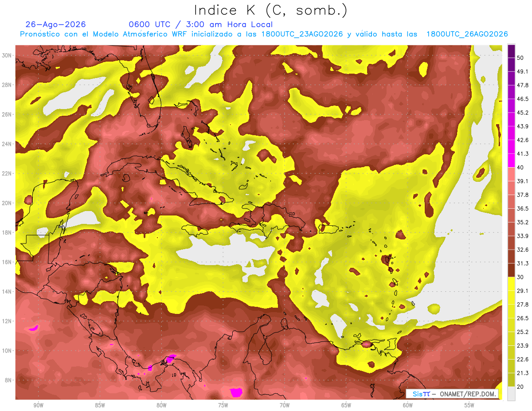Select the date label '26-Ago-2026'
This screenshot has width=532, height=411.
click(56, 24)
